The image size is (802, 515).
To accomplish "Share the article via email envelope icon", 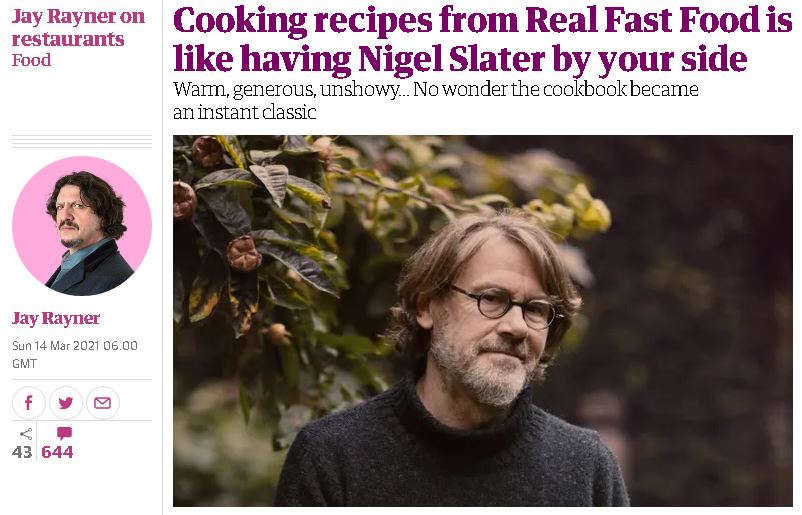I will (103, 403).
